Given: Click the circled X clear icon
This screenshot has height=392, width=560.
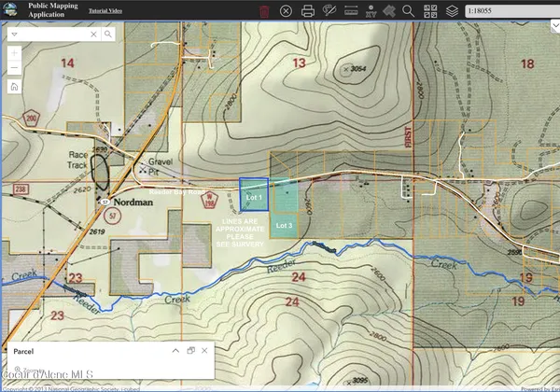Looking at the screenshot, I should [286, 11].
